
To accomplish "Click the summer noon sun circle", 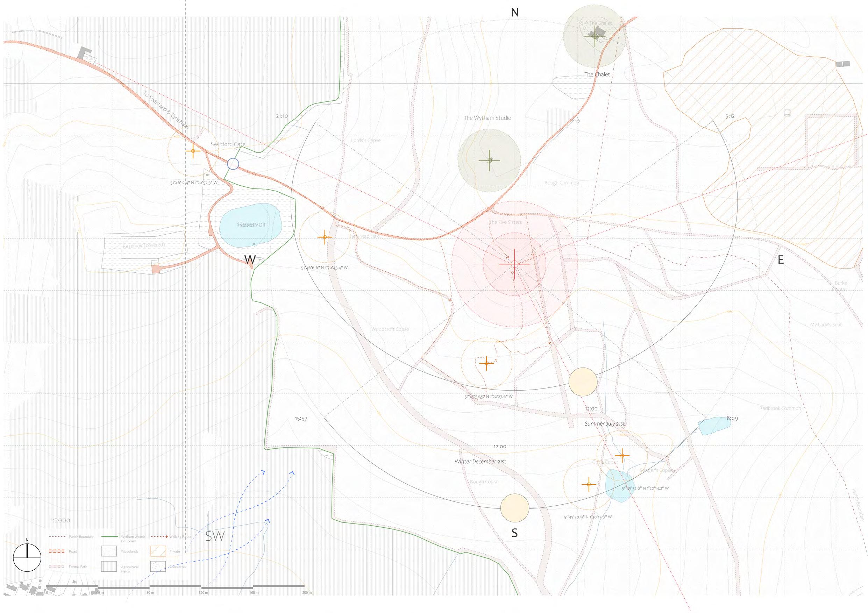I will click(583, 382).
